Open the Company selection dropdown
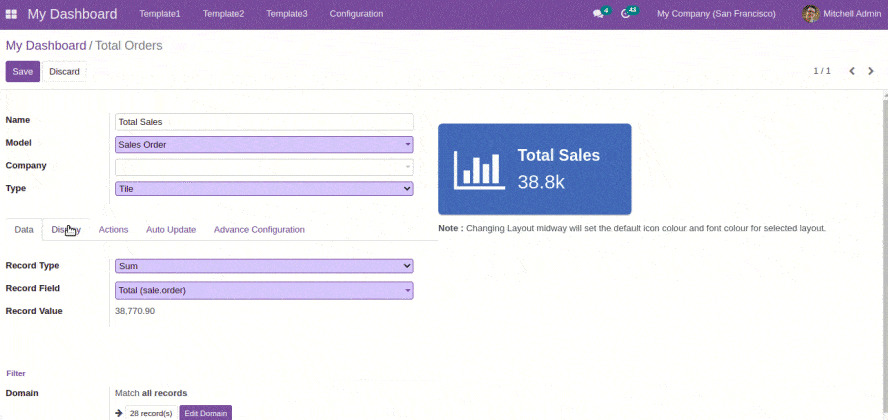 coord(264,167)
